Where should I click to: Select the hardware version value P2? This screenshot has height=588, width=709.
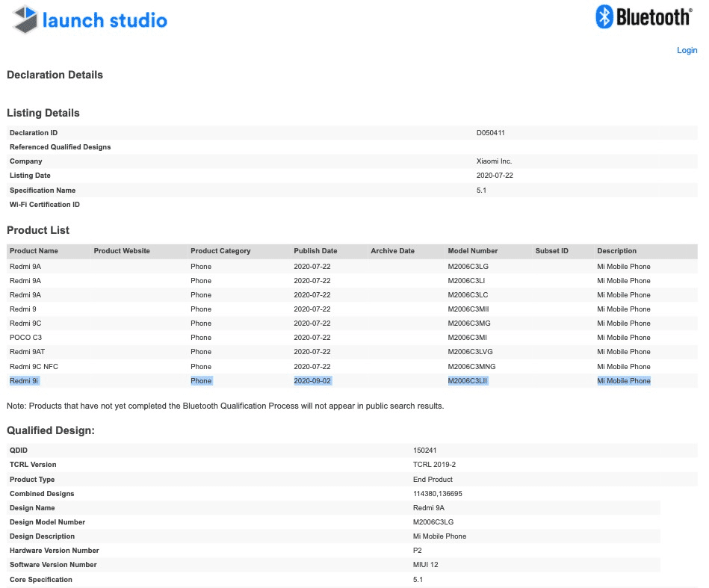tap(418, 551)
